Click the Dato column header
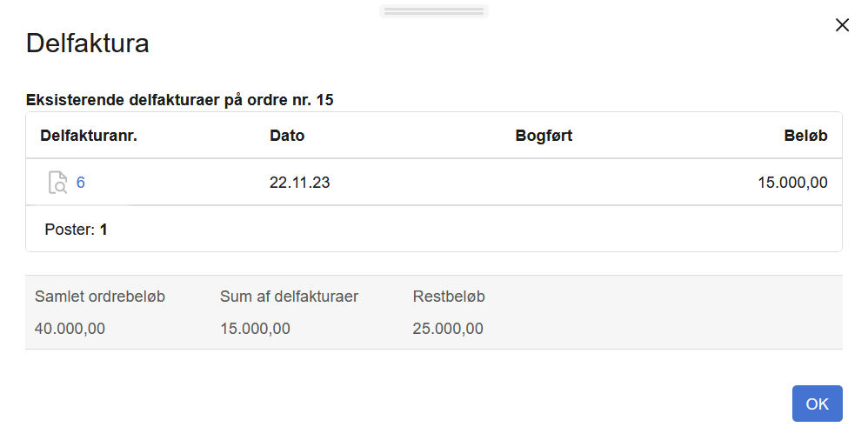The width and height of the screenshot is (868, 447). tap(287, 136)
